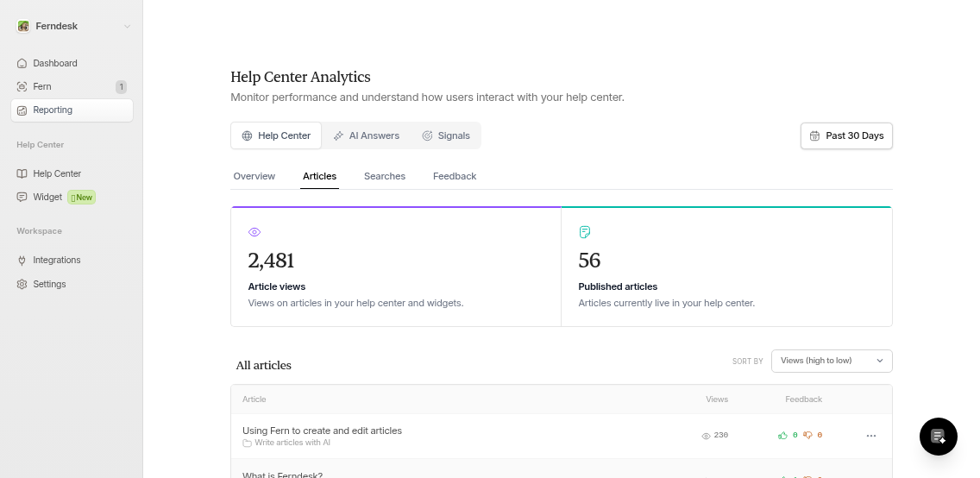Click the Write articles with AI category label
The height and width of the screenshot is (478, 980).
tap(292, 443)
